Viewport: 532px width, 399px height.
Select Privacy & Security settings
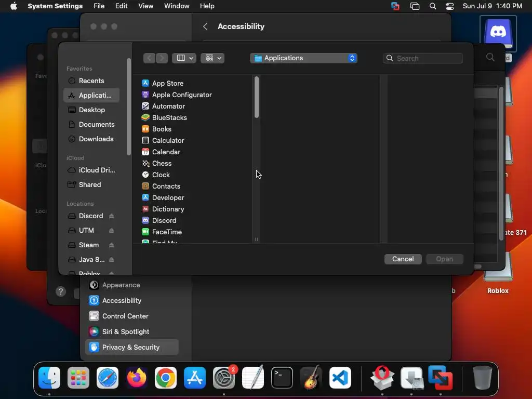tap(132, 348)
